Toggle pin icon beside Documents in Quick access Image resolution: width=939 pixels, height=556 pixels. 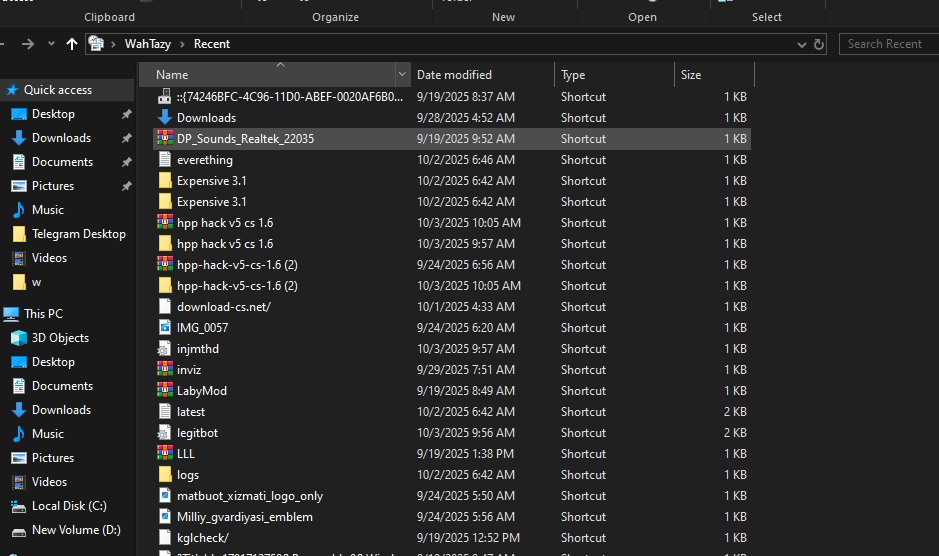tap(126, 162)
